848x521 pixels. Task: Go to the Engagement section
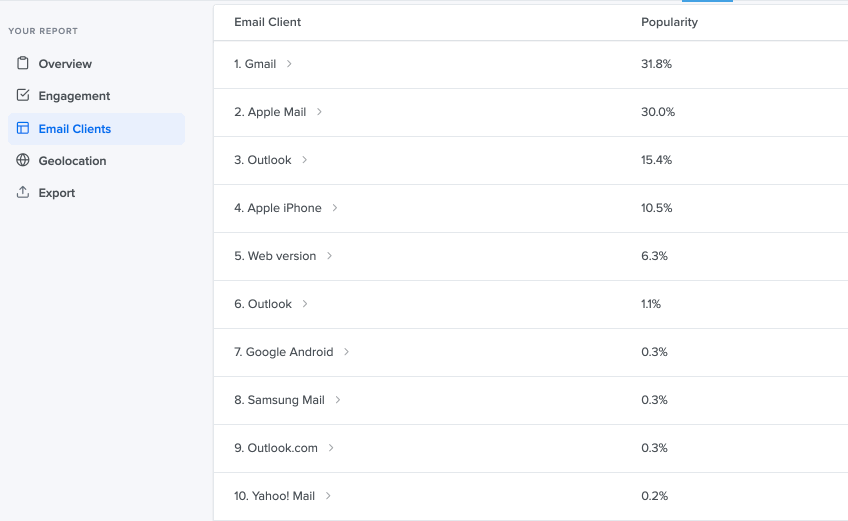[x=74, y=96]
